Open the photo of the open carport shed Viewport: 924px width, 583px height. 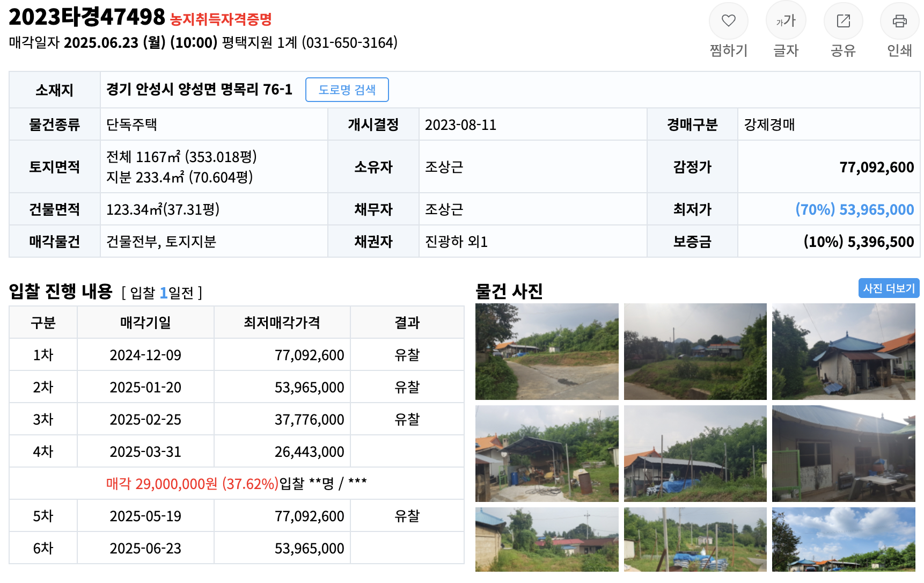coord(547,454)
